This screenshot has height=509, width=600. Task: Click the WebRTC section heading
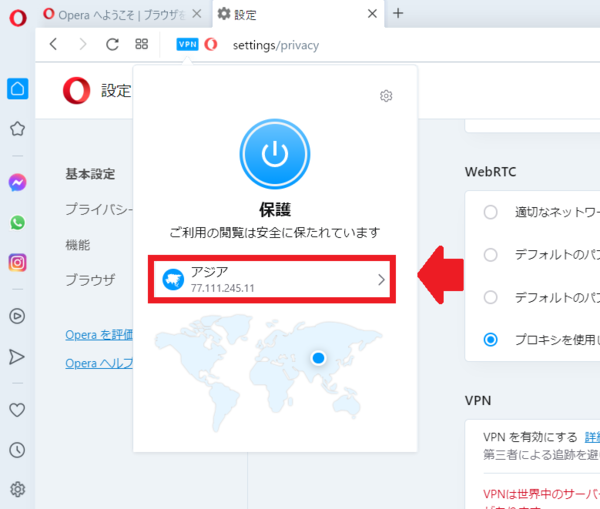pos(491,172)
